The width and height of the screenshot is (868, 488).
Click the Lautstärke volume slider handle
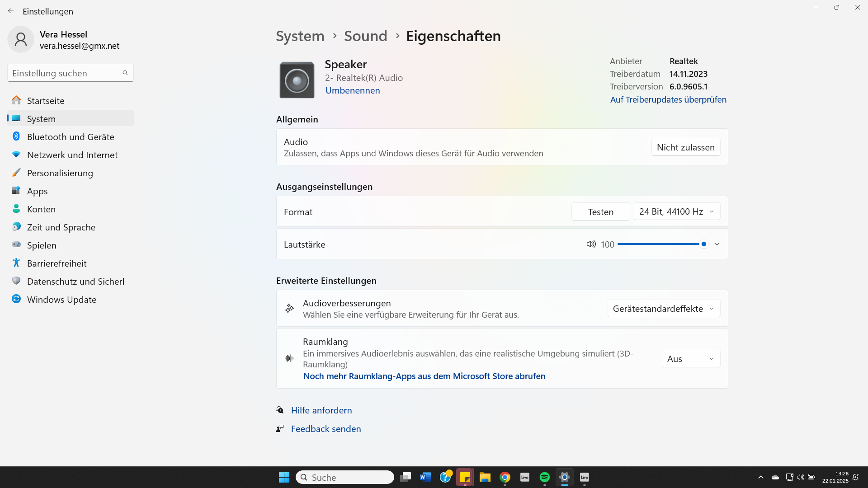pyautogui.click(x=704, y=244)
